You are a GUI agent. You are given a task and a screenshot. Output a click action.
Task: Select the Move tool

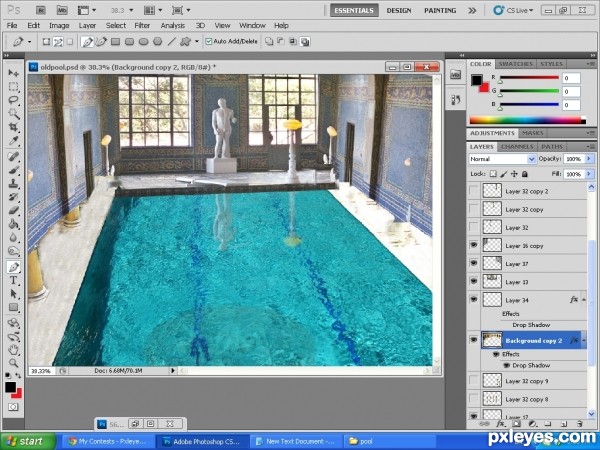pyautogui.click(x=13, y=73)
